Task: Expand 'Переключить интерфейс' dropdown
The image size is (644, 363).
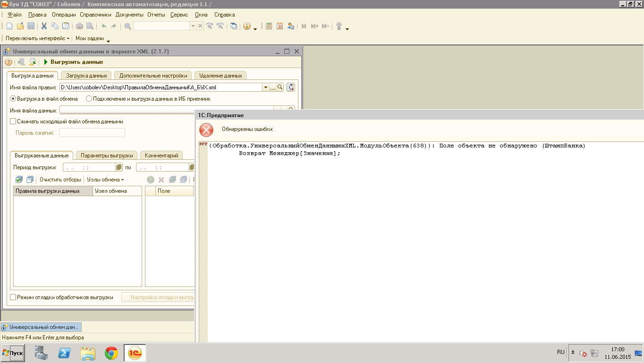Action: click(x=38, y=38)
